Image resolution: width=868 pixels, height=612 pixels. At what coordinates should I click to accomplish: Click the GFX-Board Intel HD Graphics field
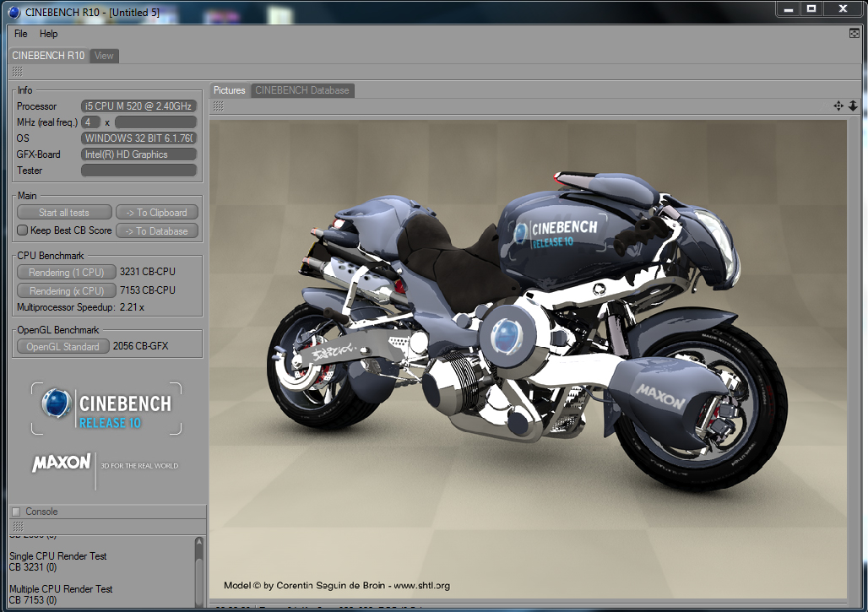(x=138, y=154)
